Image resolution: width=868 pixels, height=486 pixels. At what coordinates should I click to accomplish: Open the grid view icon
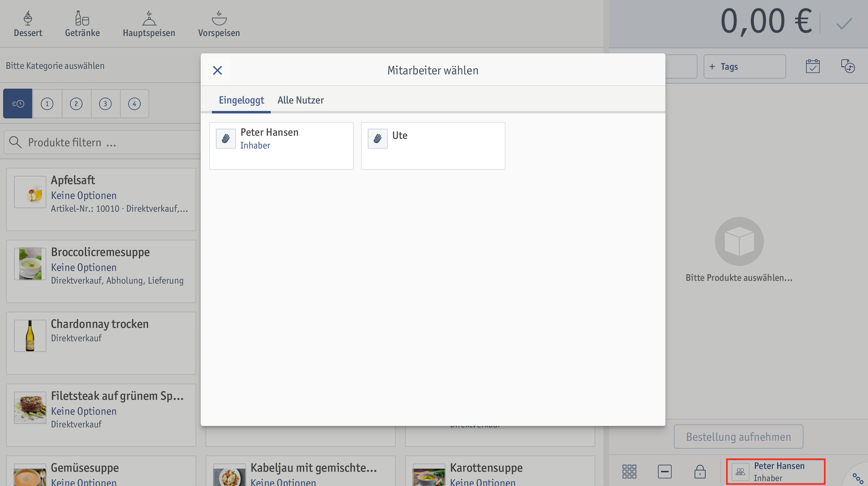tap(629, 471)
